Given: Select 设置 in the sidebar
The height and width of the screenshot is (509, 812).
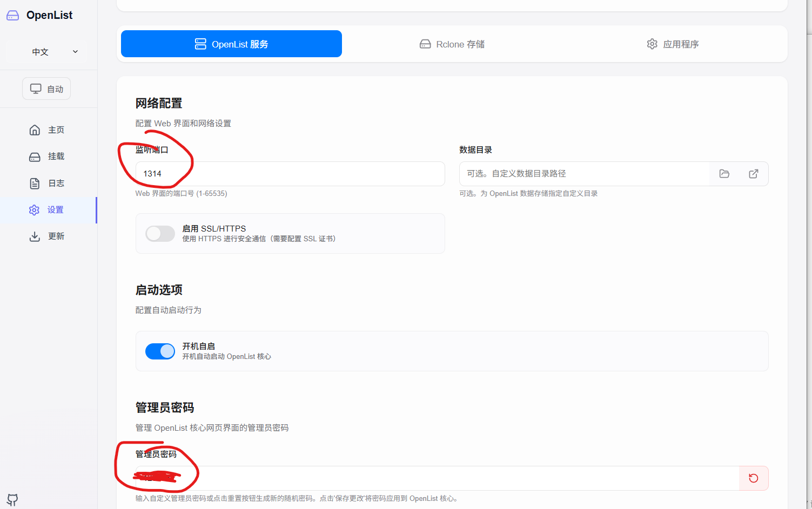Looking at the screenshot, I should point(49,210).
